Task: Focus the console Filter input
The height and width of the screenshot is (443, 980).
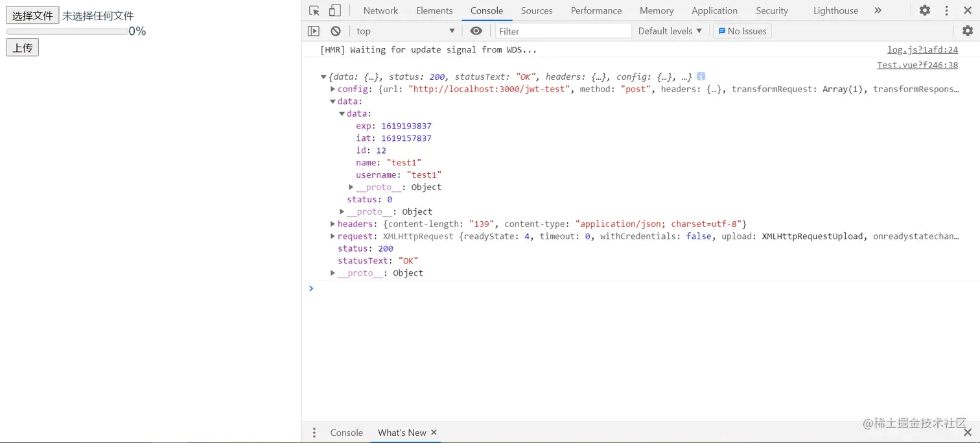Action: (563, 31)
